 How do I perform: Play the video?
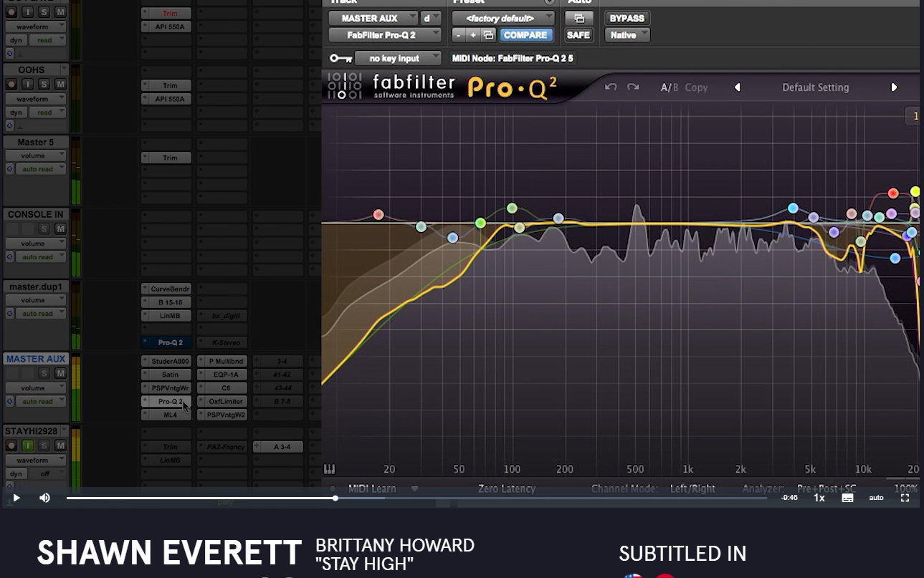16,498
